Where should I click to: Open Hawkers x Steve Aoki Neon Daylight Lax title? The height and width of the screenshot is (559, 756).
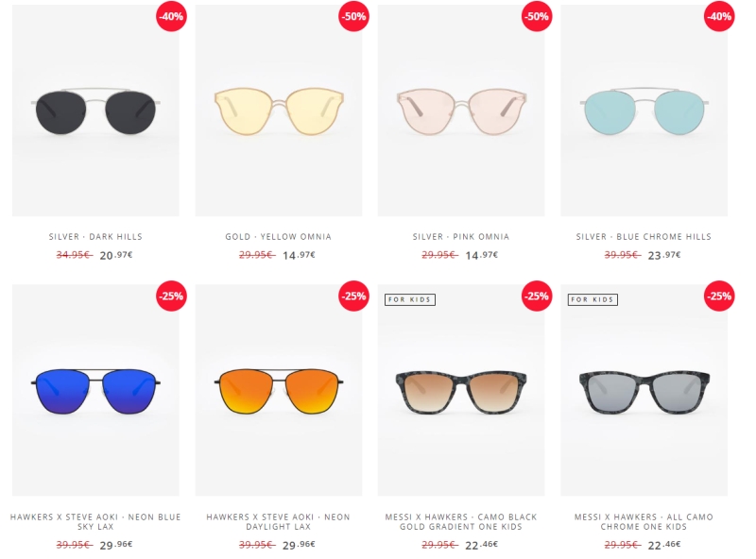[x=278, y=521]
